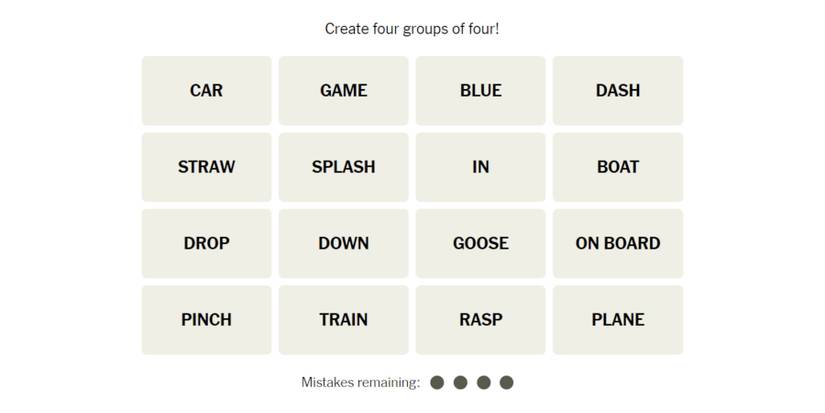Select the IN tile

pyautogui.click(x=480, y=167)
